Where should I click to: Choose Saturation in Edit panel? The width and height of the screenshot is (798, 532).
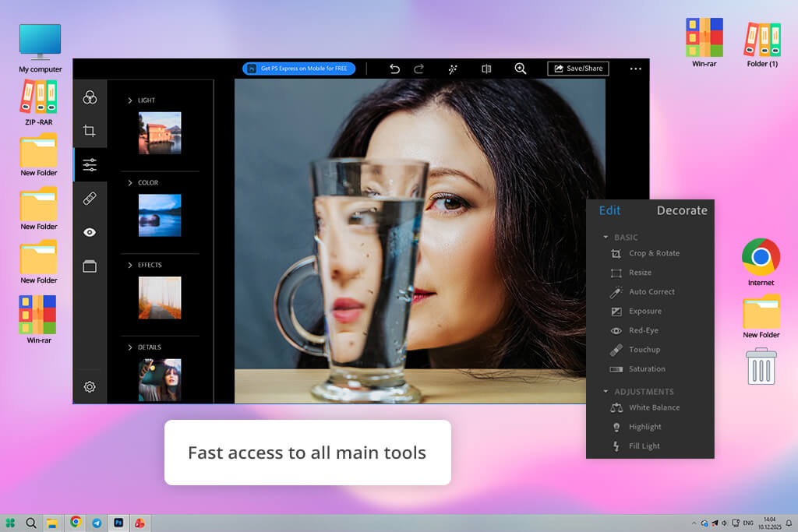click(637, 369)
